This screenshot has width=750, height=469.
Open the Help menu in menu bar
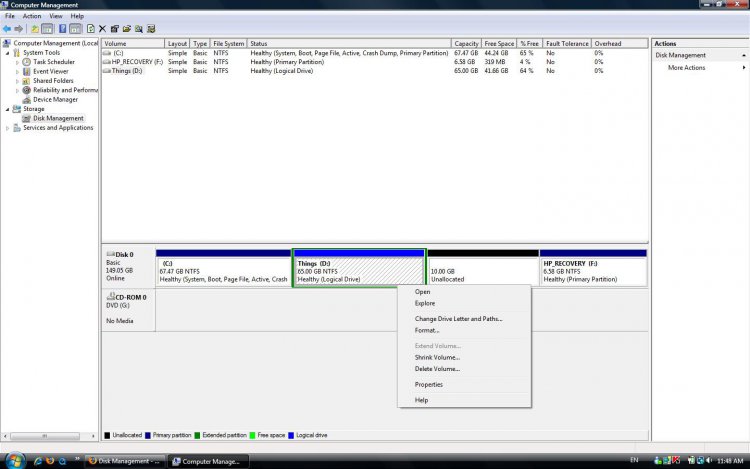click(x=77, y=16)
